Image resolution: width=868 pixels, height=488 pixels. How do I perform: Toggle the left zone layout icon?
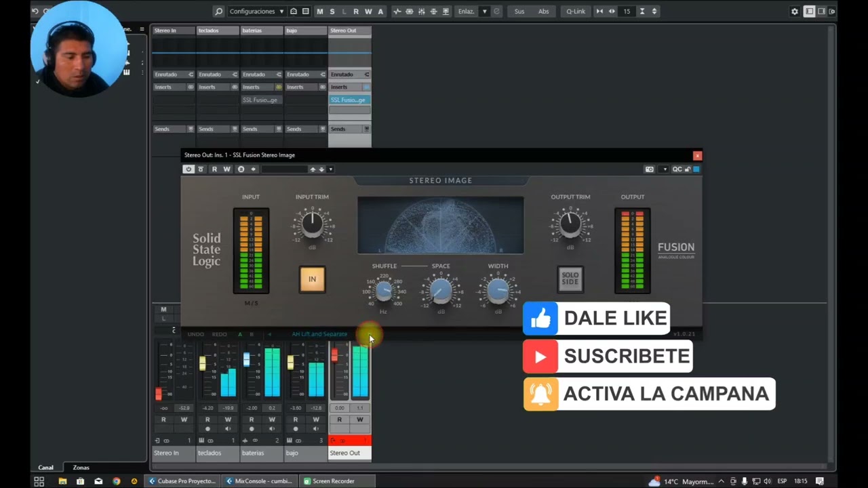point(809,12)
